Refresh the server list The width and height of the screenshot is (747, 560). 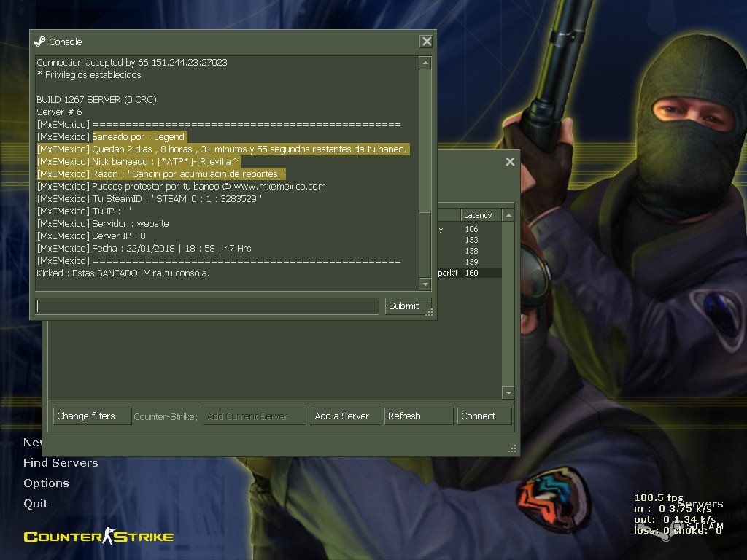(418, 416)
